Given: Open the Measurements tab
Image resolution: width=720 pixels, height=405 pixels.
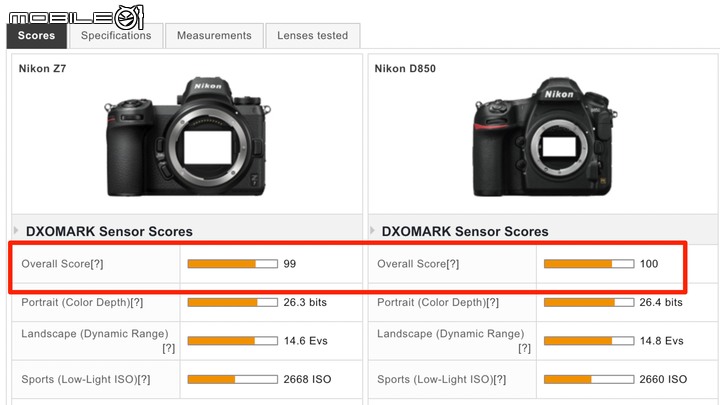Looking at the screenshot, I should (214, 36).
